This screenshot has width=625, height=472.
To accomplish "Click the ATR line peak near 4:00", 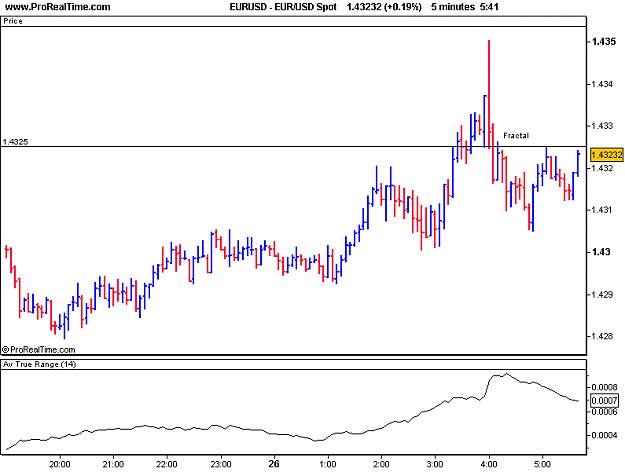I will point(506,374).
